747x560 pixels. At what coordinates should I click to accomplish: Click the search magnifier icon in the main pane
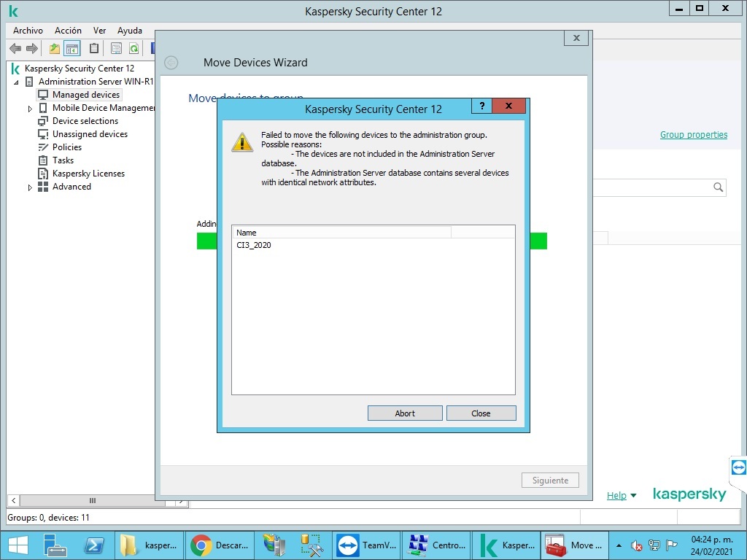(x=718, y=187)
